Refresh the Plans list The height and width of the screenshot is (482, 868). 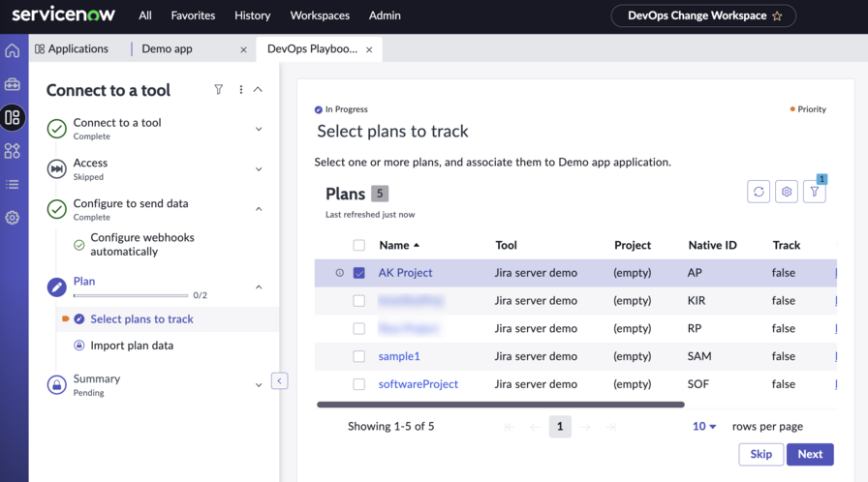click(x=759, y=192)
